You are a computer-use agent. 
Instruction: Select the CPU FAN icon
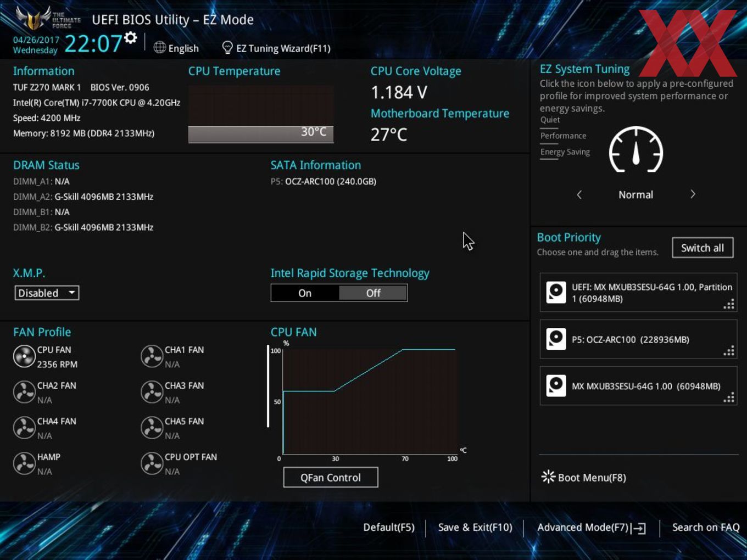(x=24, y=356)
